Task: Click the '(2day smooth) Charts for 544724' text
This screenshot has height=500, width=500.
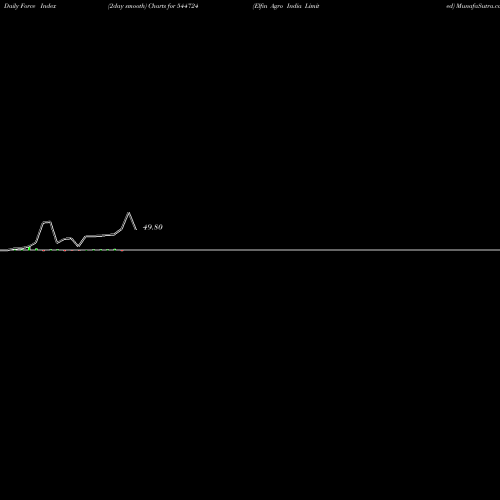Action: [153, 6]
